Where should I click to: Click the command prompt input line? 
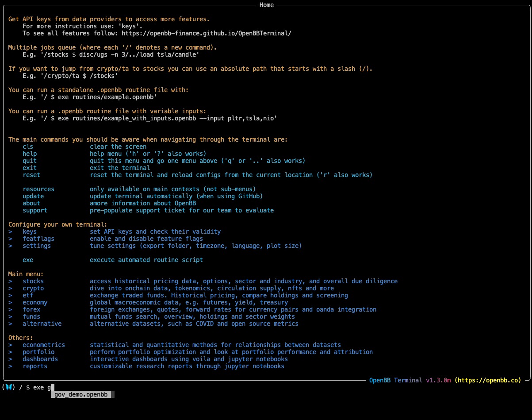click(x=266, y=387)
